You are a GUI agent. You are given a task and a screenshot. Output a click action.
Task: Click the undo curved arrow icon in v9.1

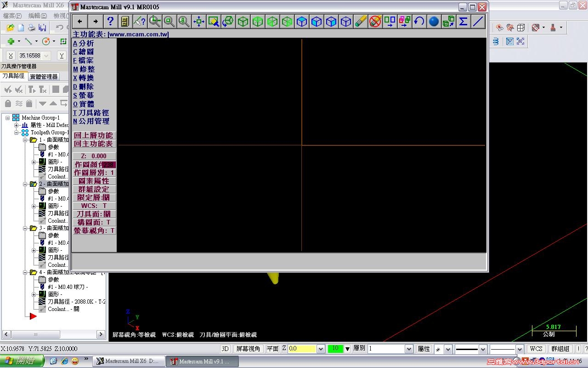[419, 22]
